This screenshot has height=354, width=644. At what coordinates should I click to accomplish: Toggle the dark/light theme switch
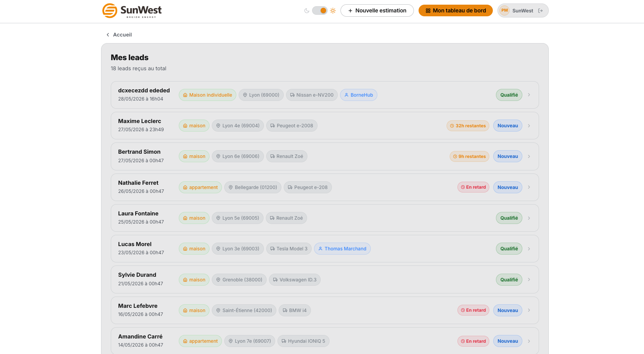[x=320, y=10]
